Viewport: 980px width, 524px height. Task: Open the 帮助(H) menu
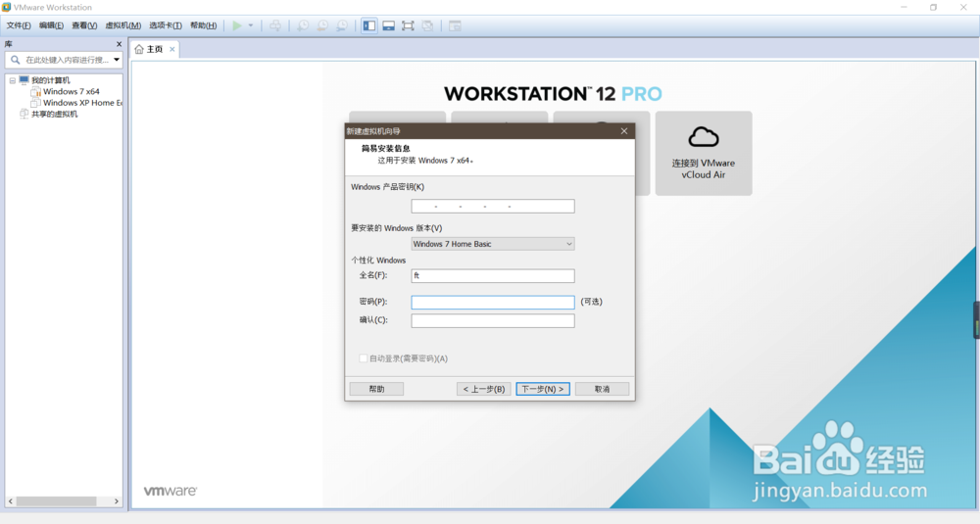point(203,25)
